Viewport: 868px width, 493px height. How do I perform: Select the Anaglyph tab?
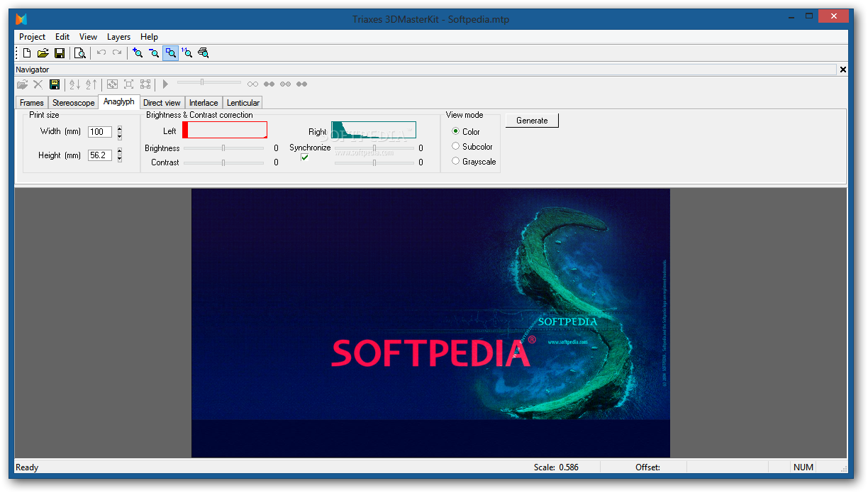pyautogui.click(x=119, y=102)
